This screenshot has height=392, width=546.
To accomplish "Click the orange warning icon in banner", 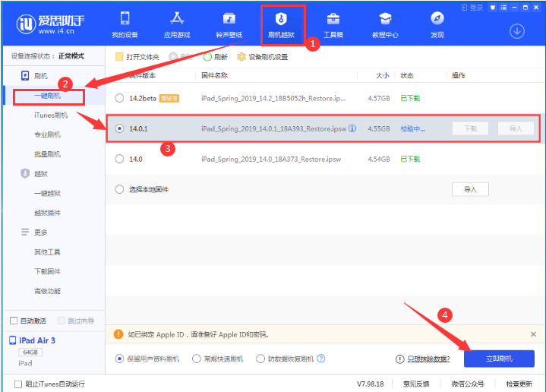I will (x=118, y=334).
